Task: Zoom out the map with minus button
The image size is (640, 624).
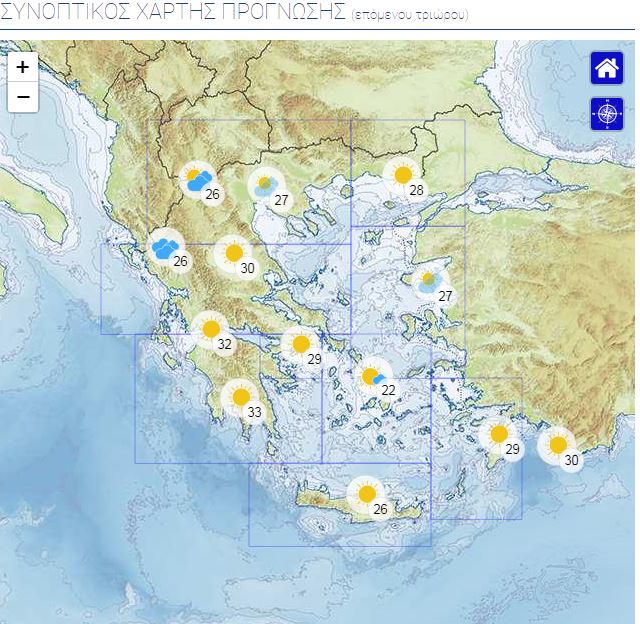Action: coord(22,97)
